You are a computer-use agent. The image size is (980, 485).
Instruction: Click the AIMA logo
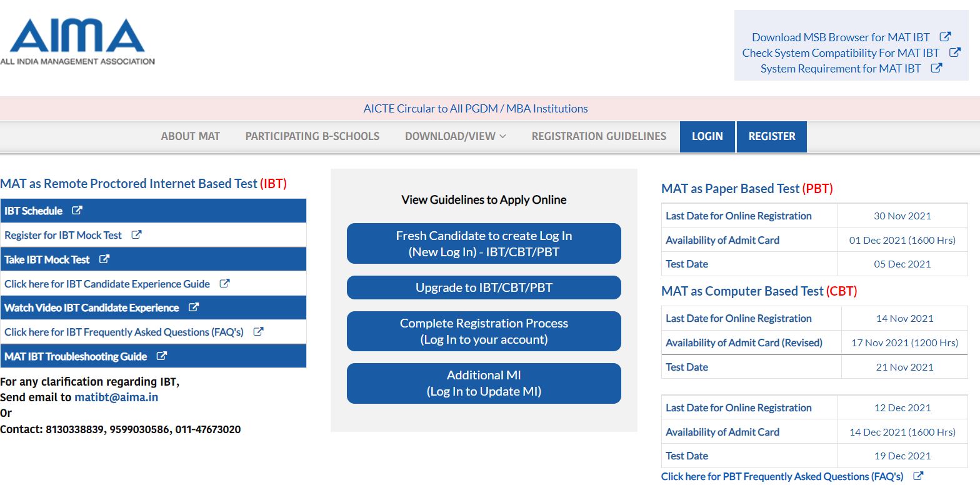pyautogui.click(x=77, y=41)
